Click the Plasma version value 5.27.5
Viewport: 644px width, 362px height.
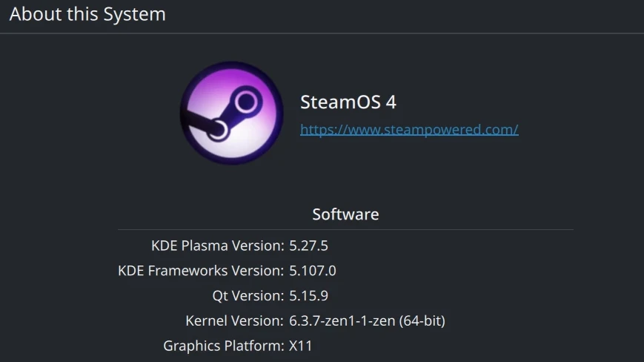pyautogui.click(x=308, y=246)
